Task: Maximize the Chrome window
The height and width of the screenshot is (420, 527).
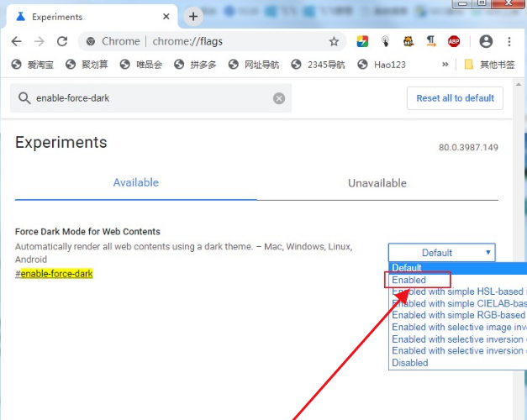Action: (x=482, y=3)
